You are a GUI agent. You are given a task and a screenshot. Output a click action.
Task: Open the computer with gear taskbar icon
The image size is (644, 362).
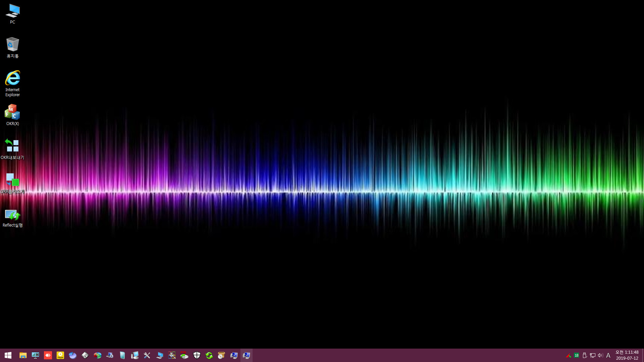click(110, 355)
